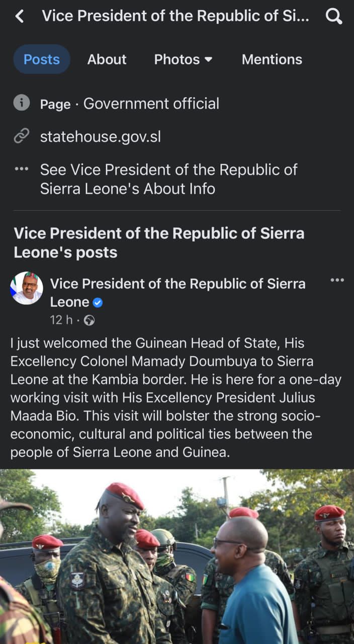Open the post author name link

click(x=178, y=284)
